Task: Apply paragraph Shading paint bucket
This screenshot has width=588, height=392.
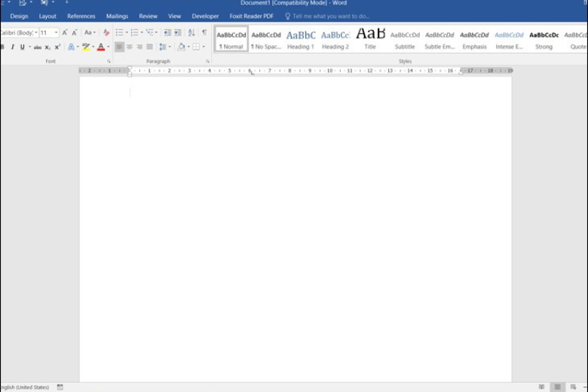Action: (182, 47)
